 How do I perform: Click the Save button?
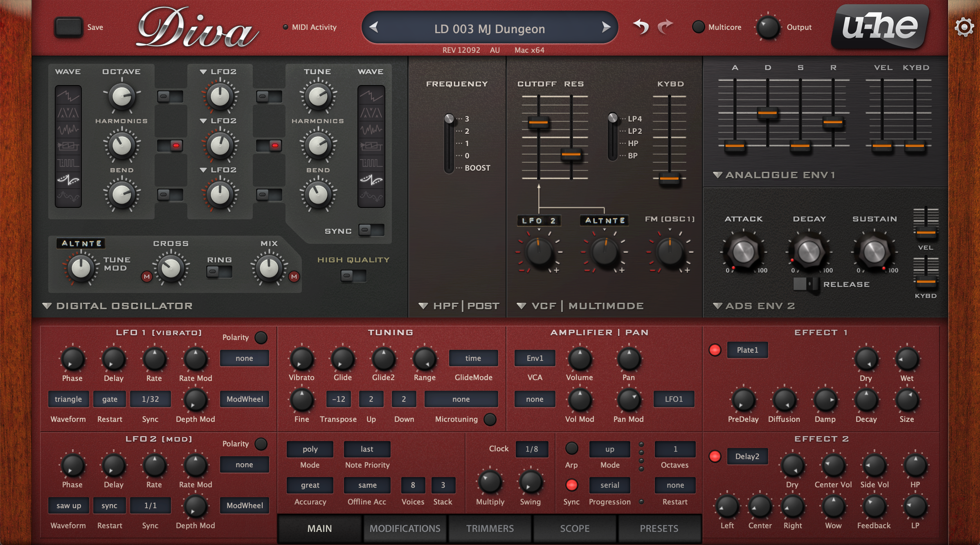[x=68, y=27]
